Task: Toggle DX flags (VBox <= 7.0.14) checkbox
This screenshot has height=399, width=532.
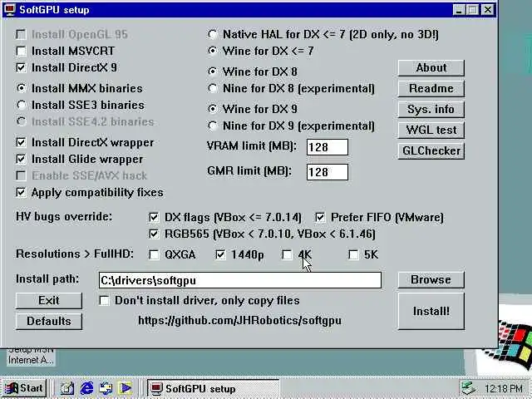Action: click(154, 217)
